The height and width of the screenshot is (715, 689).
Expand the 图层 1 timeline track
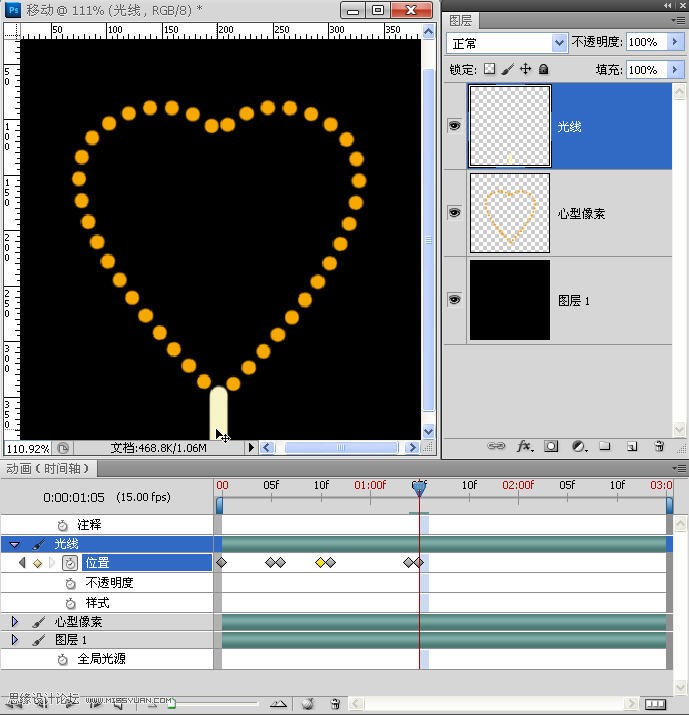(x=15, y=640)
